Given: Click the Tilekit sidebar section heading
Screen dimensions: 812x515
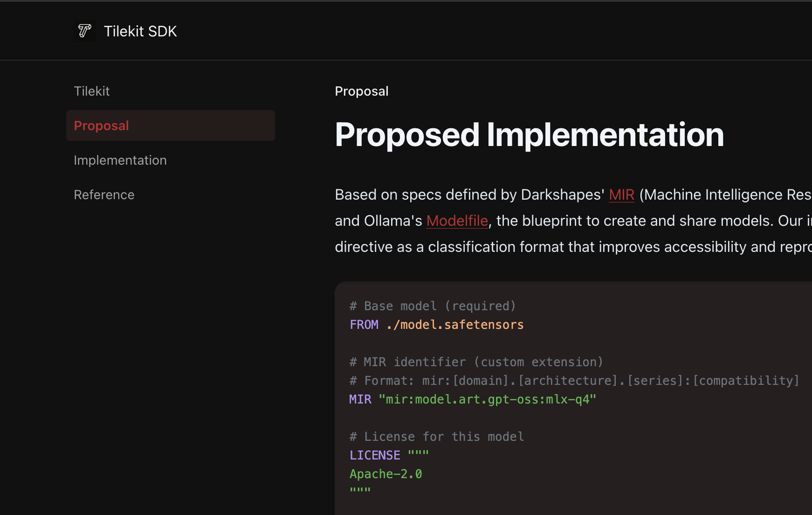Looking at the screenshot, I should point(92,91).
